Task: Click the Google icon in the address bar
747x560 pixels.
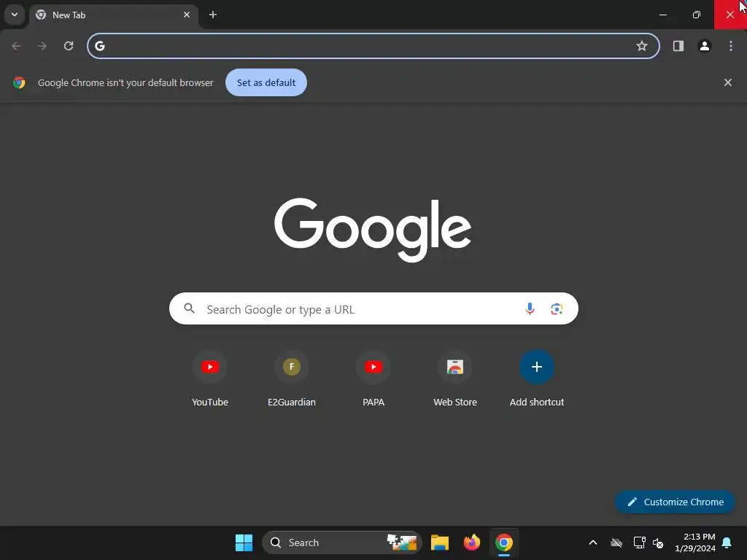Action: pos(99,46)
